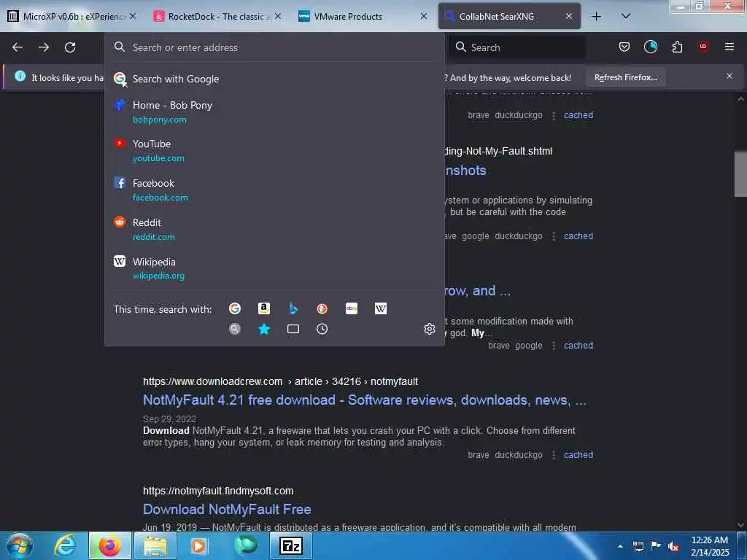Expand the list all tabs chevron
Screen dimensions: 747x560
coord(626,16)
